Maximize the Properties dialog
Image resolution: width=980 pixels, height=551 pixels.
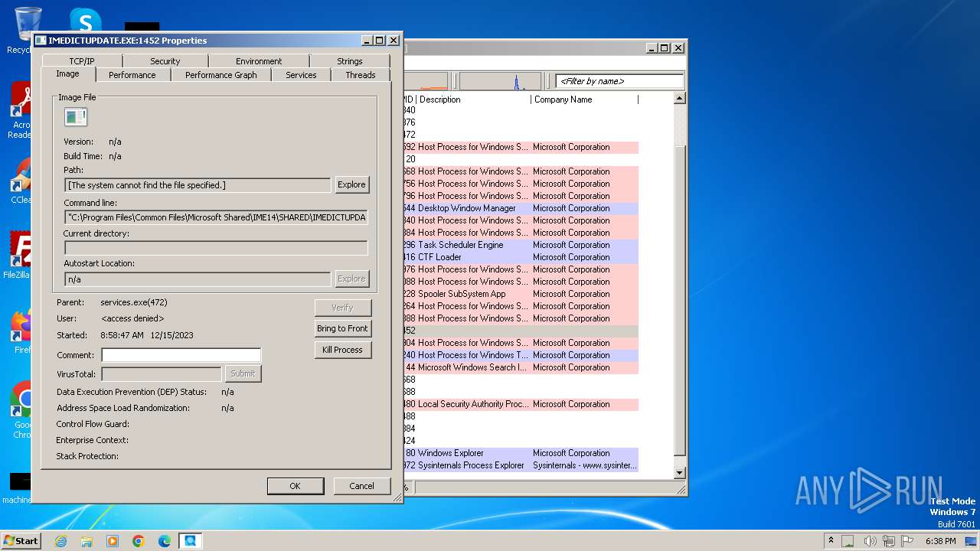381,41
